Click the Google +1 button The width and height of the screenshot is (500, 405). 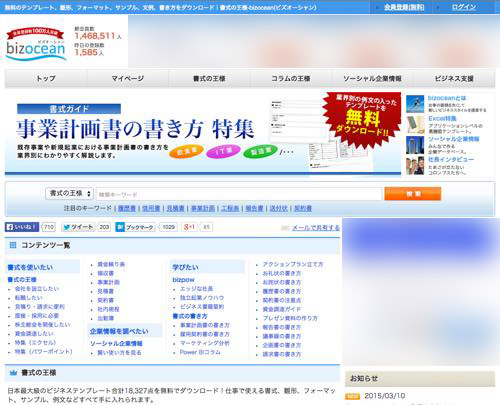189,227
